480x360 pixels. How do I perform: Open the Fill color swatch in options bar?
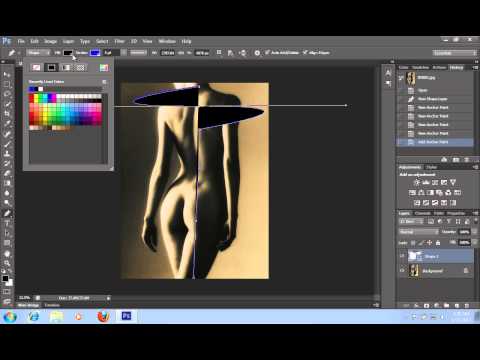pyautogui.click(x=68, y=53)
